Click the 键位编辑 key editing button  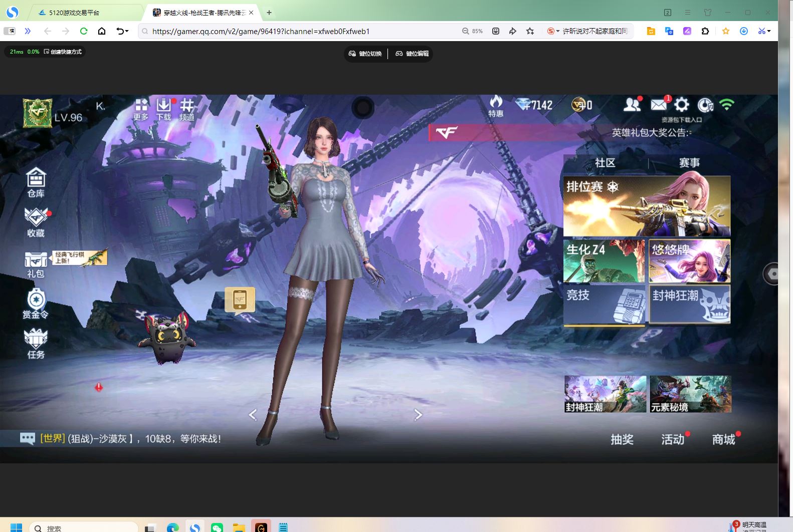click(x=412, y=54)
